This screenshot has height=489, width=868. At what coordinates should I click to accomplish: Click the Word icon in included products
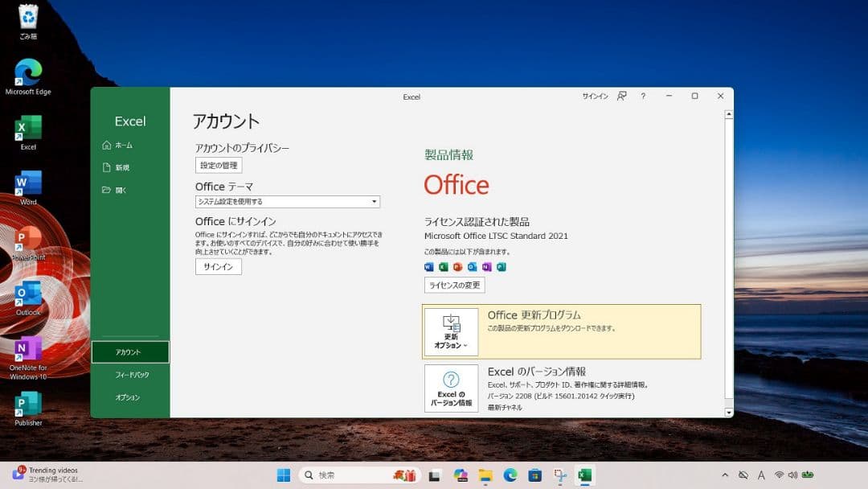pos(429,266)
